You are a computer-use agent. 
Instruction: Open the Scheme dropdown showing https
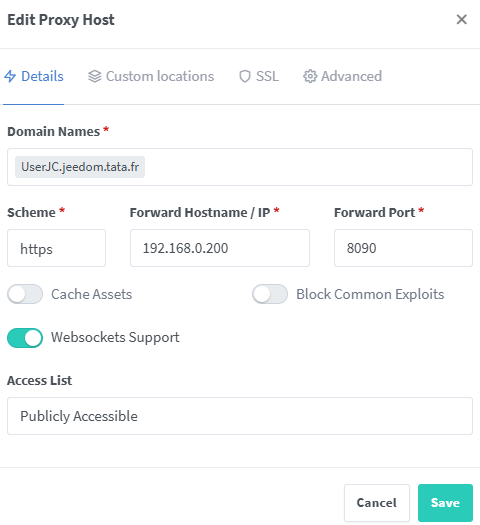coord(57,248)
